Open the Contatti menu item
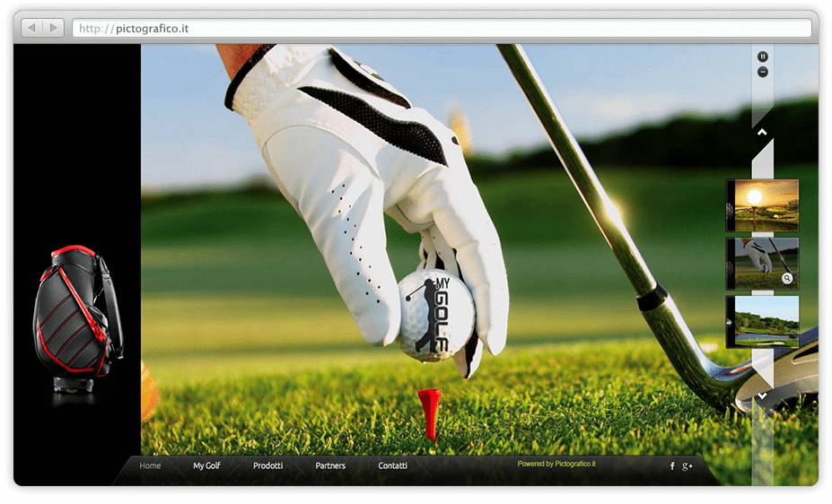Image resolution: width=832 pixels, height=504 pixels. point(392,465)
